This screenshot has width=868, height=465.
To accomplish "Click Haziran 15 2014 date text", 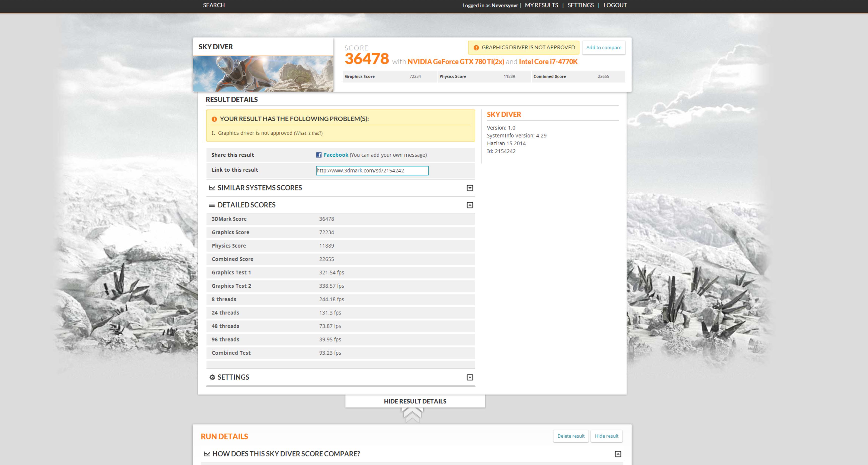I will pos(506,144).
